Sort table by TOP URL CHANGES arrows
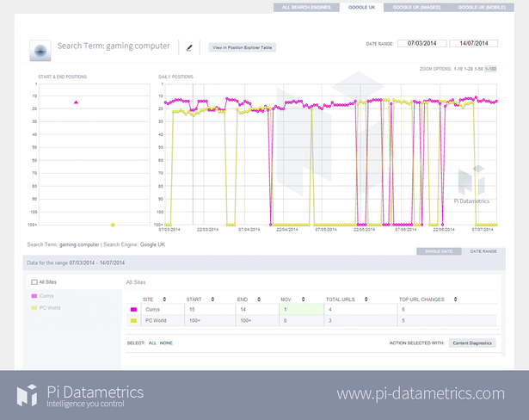529x420 pixels. click(x=455, y=300)
